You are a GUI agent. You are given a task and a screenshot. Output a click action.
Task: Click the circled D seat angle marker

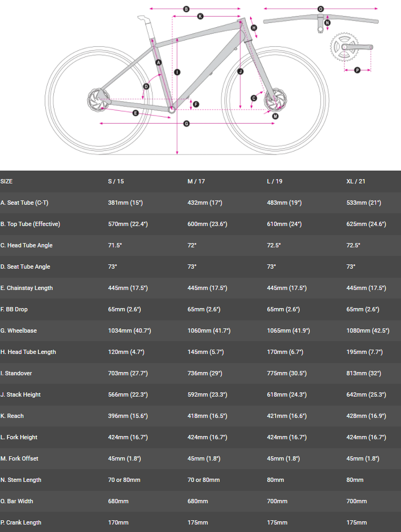146,86
